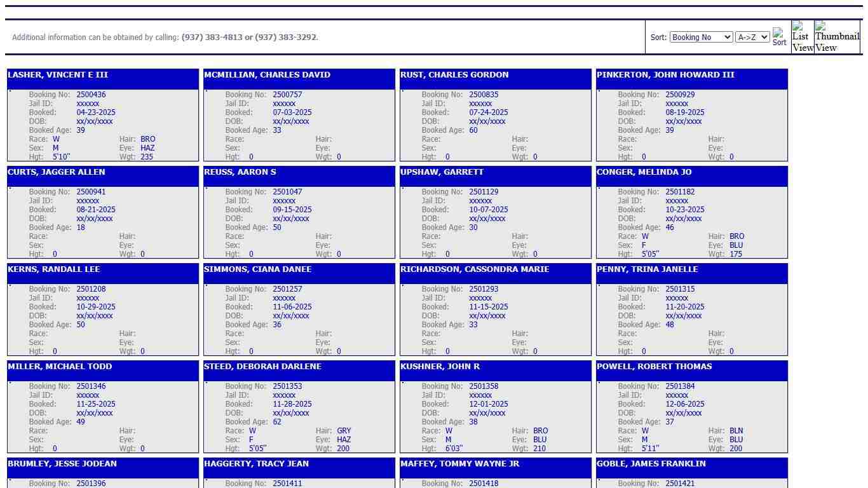868x488 pixels.
Task: Click the Sort image button
Action: click(779, 37)
